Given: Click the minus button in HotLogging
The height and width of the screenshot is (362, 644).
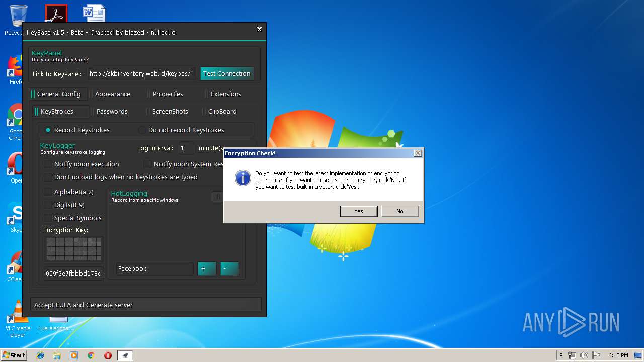Looking at the screenshot, I should [x=229, y=269].
